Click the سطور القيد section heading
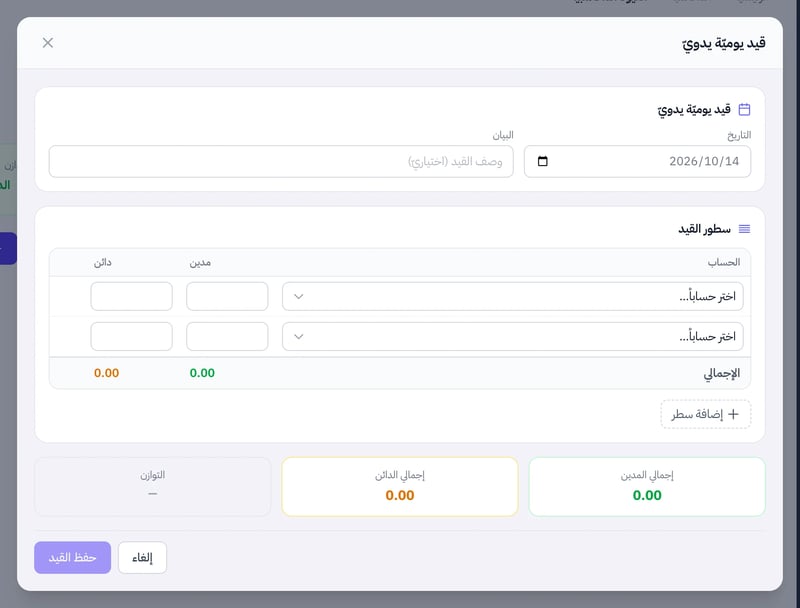800x608 pixels. (704, 229)
